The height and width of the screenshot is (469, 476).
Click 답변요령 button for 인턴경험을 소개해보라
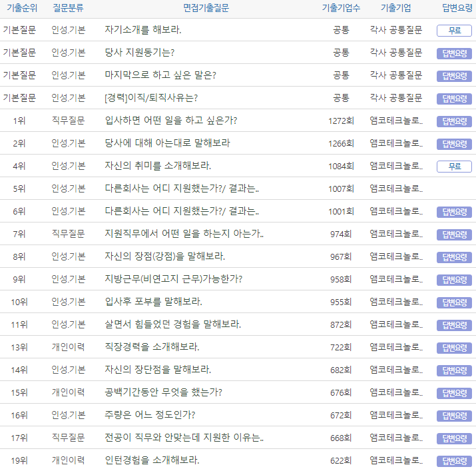[454, 461]
